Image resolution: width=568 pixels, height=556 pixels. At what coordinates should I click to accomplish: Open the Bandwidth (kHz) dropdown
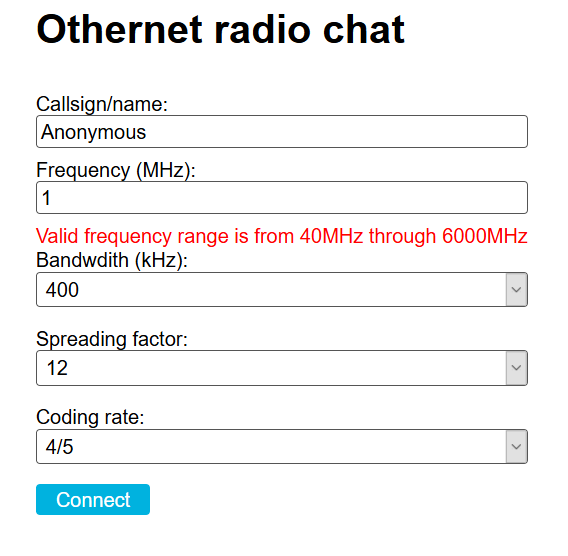282,289
